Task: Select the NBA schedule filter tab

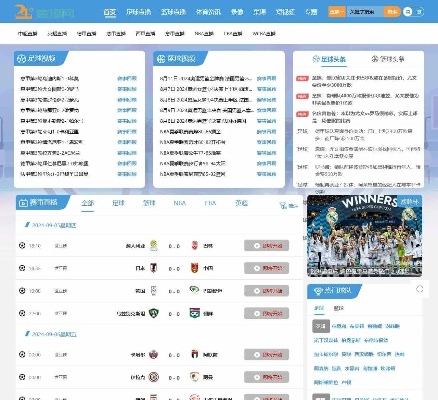Action: (180, 203)
